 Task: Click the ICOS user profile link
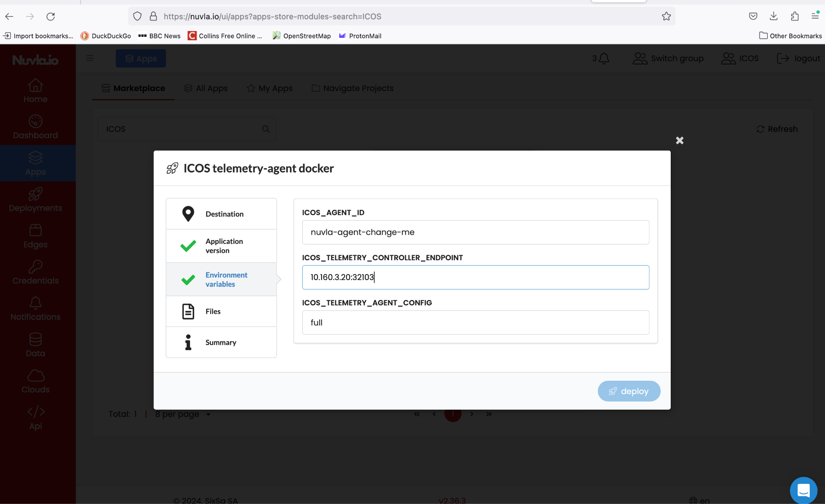pyautogui.click(x=740, y=58)
